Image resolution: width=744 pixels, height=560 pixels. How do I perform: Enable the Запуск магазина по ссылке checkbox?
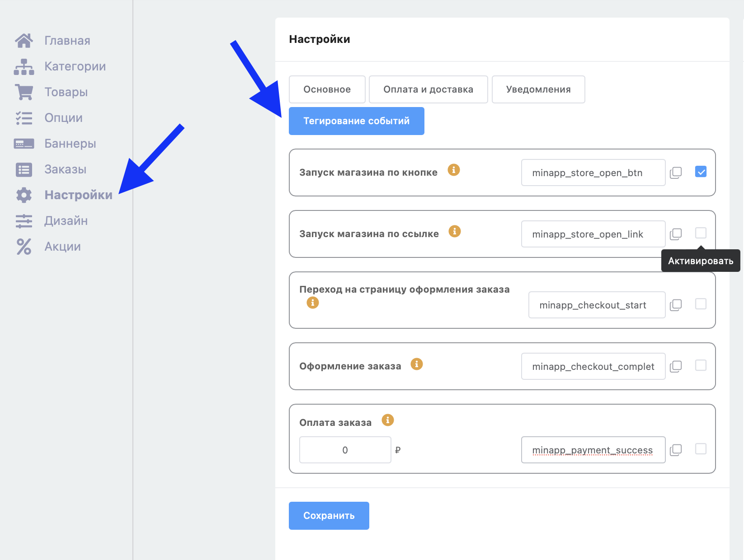(x=701, y=233)
